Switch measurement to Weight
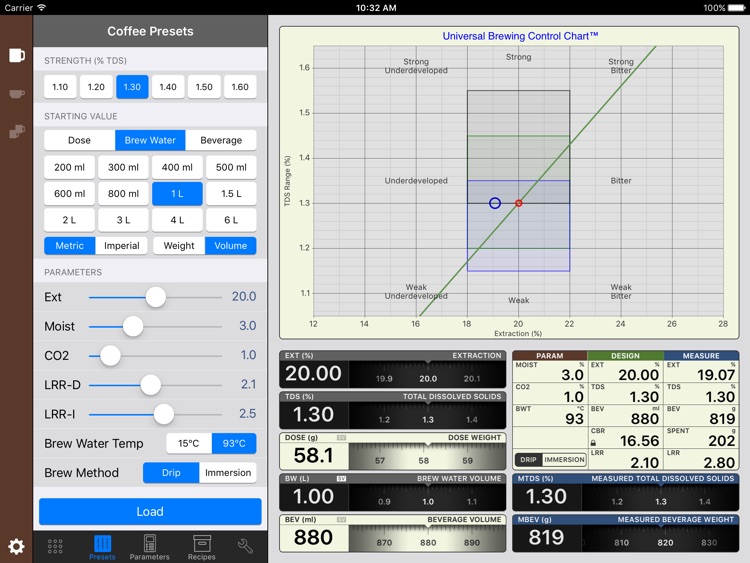 [x=179, y=246]
